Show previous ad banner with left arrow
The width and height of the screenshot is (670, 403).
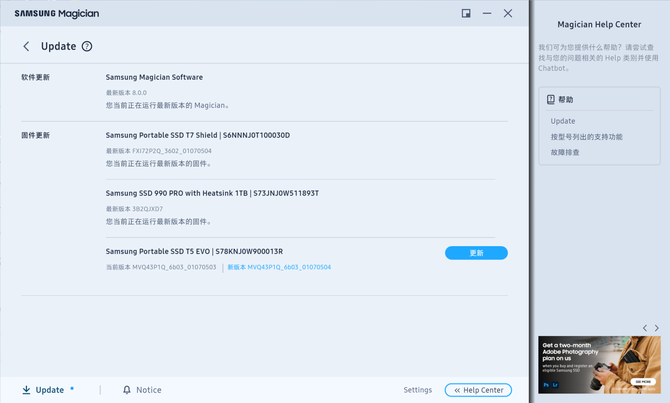[x=645, y=328]
